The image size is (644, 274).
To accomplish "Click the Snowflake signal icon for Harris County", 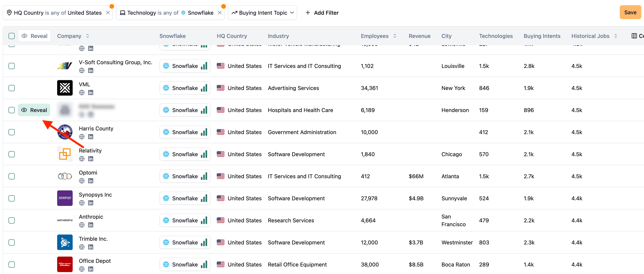I will tap(204, 132).
